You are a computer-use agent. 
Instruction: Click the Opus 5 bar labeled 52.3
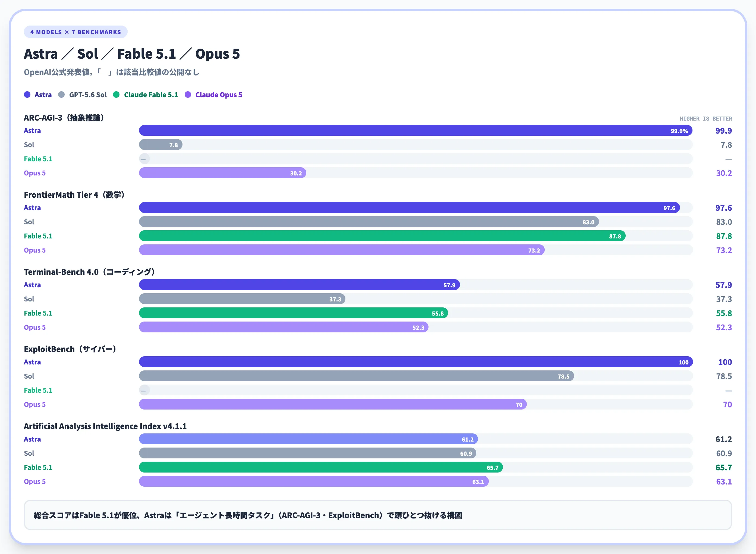click(x=284, y=327)
